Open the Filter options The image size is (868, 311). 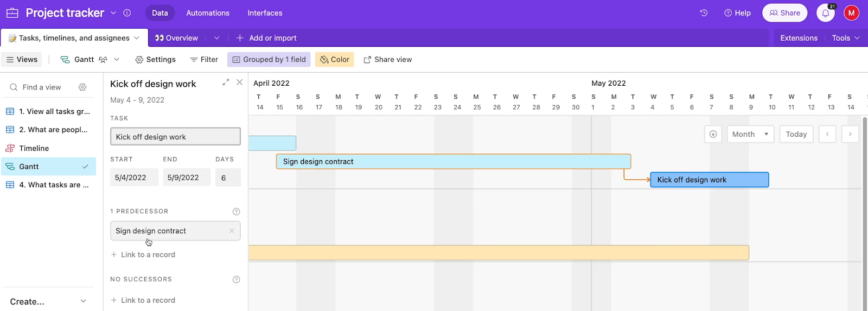pos(204,60)
